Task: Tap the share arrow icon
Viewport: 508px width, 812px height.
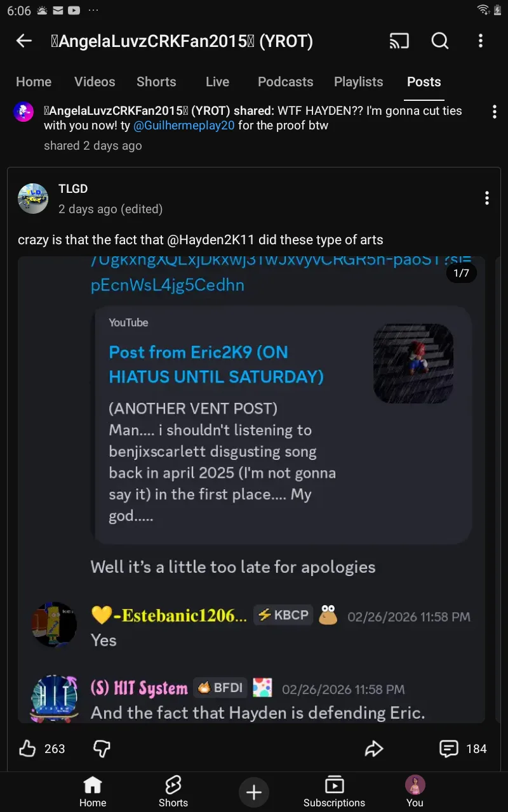Action: click(x=374, y=749)
